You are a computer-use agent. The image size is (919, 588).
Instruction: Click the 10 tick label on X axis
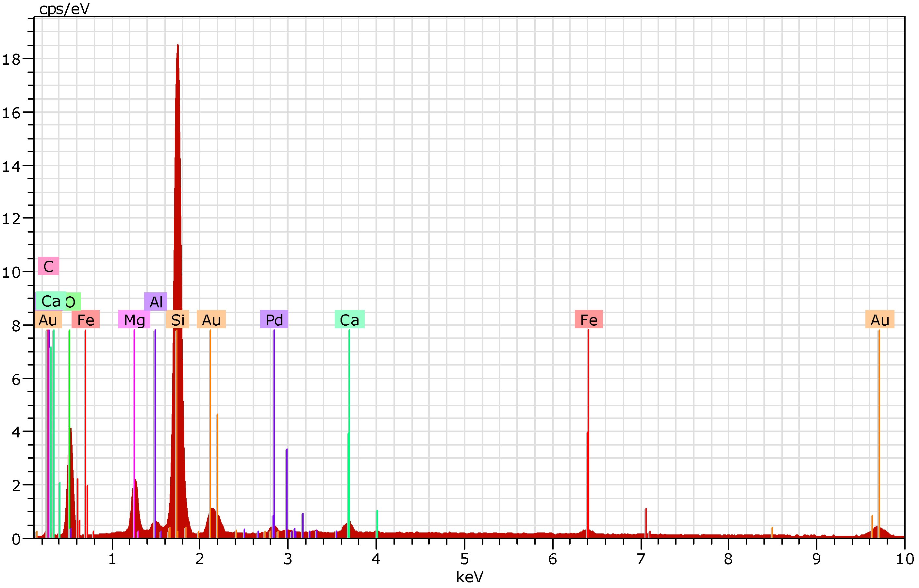pos(905,559)
